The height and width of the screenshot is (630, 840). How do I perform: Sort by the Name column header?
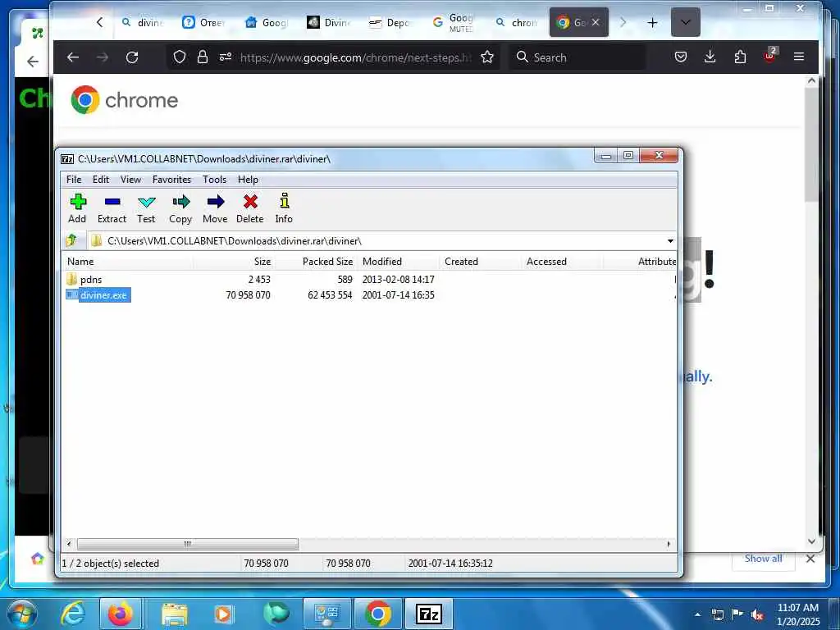tap(127, 262)
